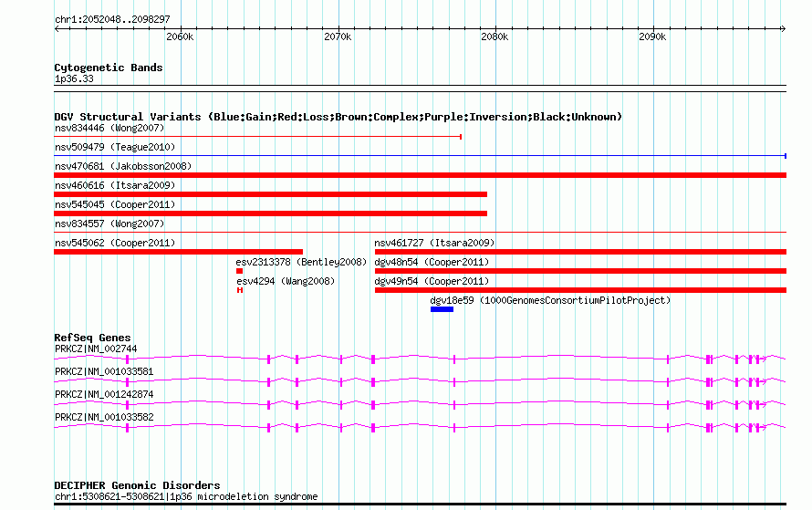Image resolution: width=812 pixels, height=510 pixels.
Task: Click the red esv4294 loss marker
Action: tap(240, 290)
